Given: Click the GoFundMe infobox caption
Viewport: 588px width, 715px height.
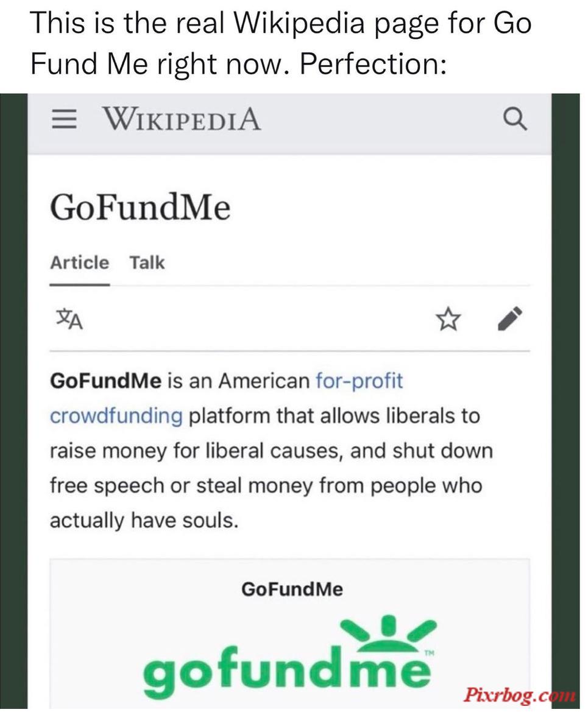Looking at the screenshot, I should 292,589.
